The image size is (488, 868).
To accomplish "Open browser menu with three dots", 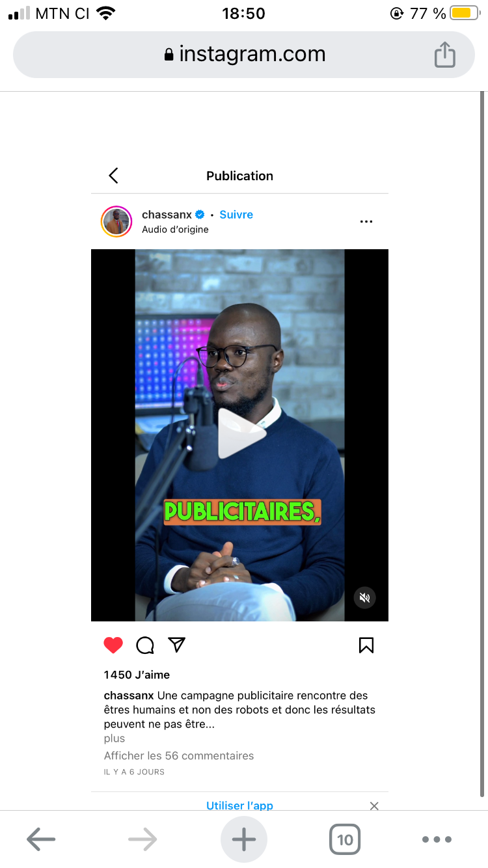I will click(437, 839).
